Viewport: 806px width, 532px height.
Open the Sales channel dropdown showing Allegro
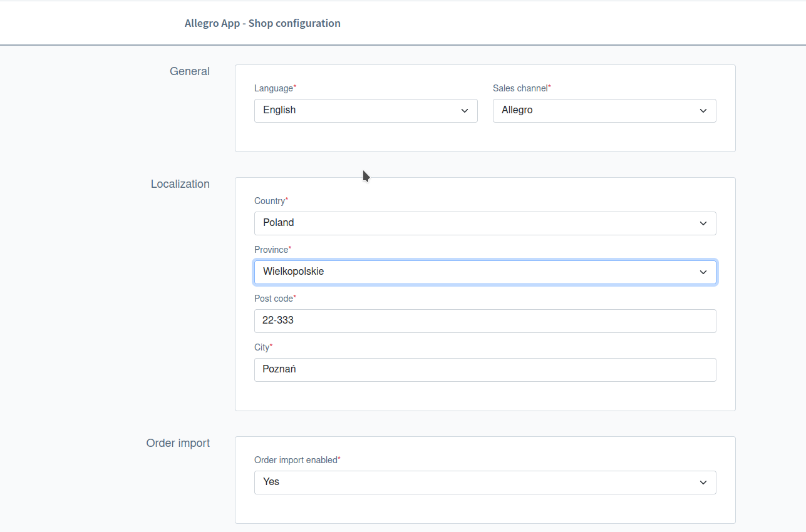[x=604, y=111]
